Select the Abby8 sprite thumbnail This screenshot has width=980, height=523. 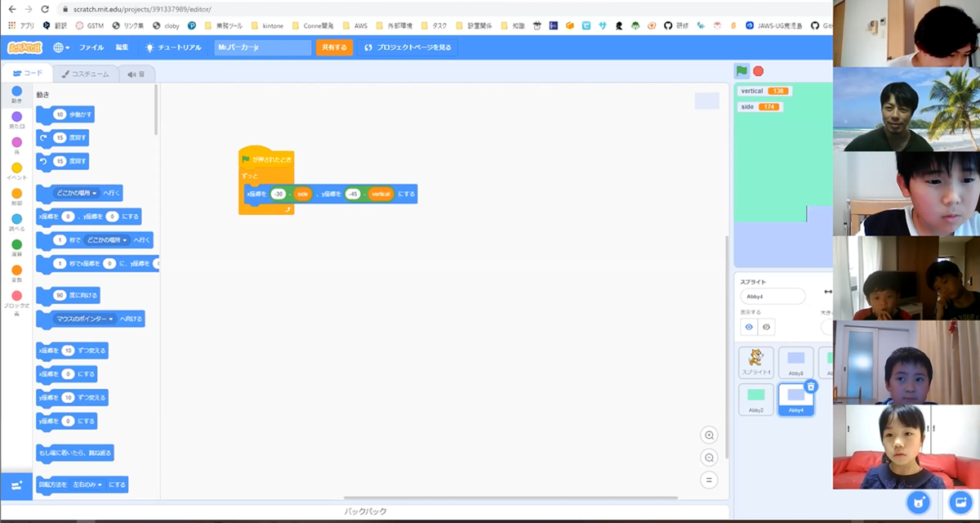(x=795, y=362)
